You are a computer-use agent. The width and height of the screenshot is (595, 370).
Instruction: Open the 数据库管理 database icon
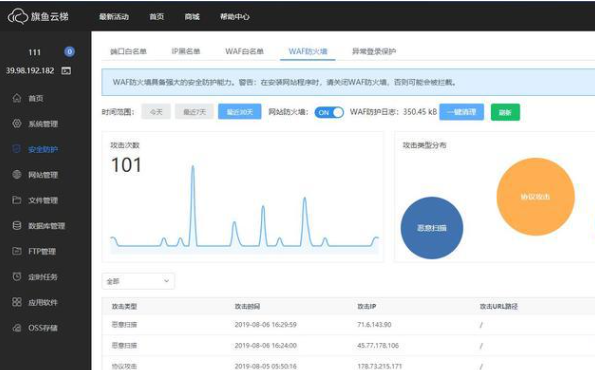[17, 225]
